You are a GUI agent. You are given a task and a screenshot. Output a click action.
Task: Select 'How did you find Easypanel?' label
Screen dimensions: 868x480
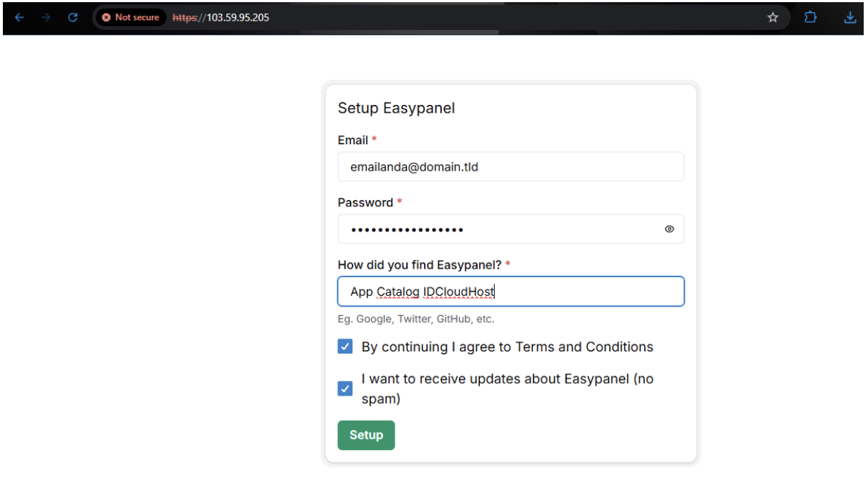click(420, 265)
